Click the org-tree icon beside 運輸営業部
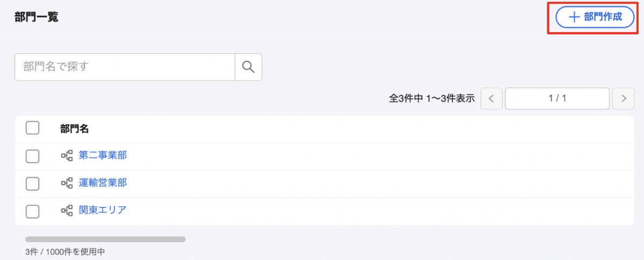The height and width of the screenshot is (260, 644). (x=67, y=183)
